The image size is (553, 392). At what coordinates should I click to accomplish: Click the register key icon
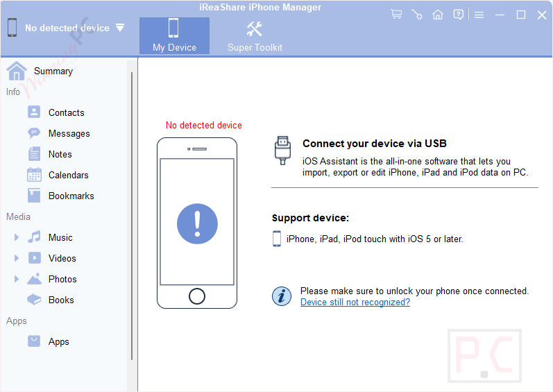[417, 15]
